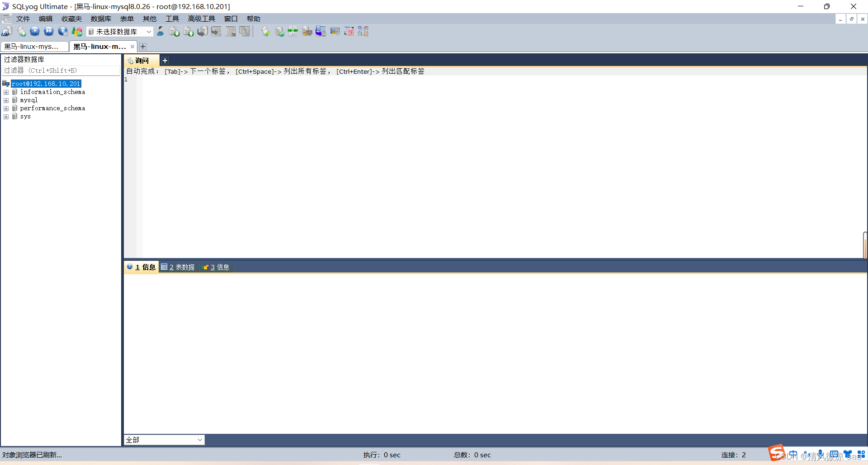
Task: Click the Refresh Object Browser icon
Action: [x=77, y=31]
